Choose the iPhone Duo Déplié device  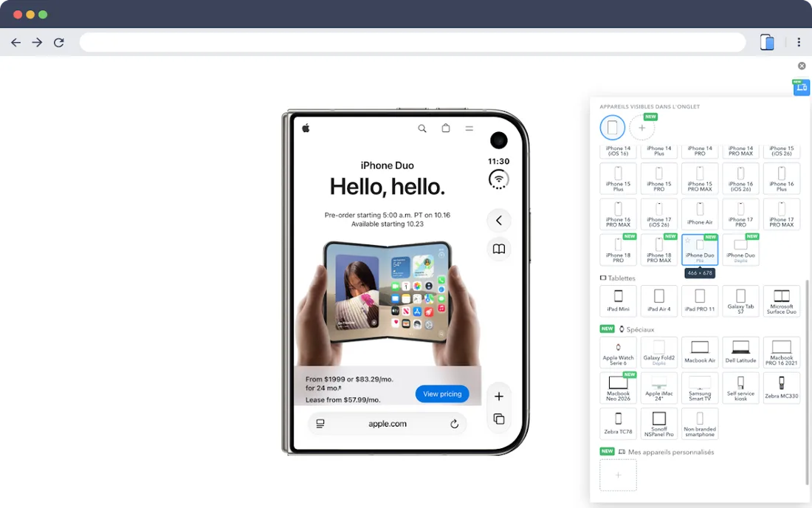740,250
